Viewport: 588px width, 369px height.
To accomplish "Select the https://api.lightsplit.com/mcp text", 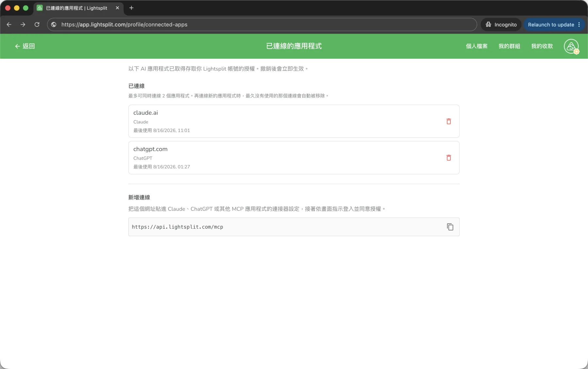I will tap(177, 227).
